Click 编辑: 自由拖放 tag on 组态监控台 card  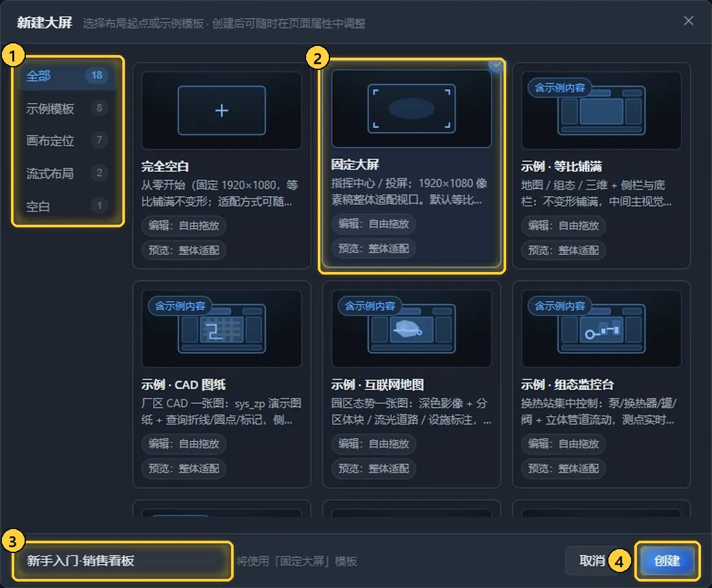564,444
